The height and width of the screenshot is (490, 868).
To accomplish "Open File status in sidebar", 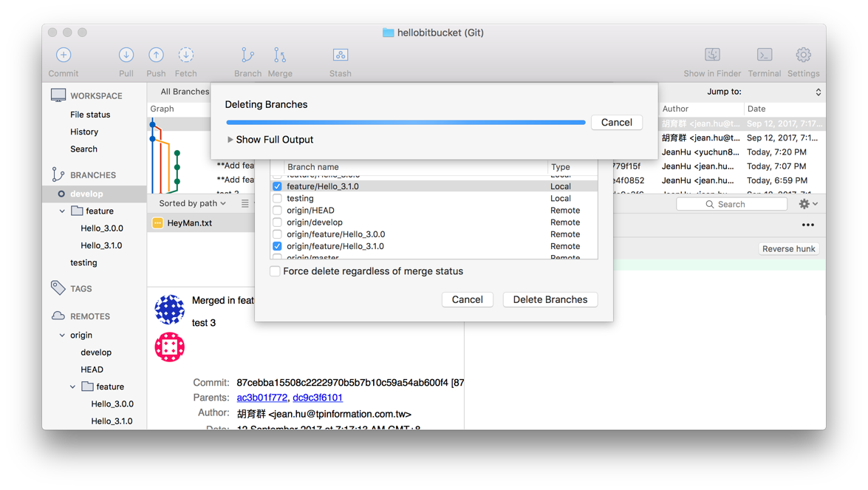I will pyautogui.click(x=90, y=115).
